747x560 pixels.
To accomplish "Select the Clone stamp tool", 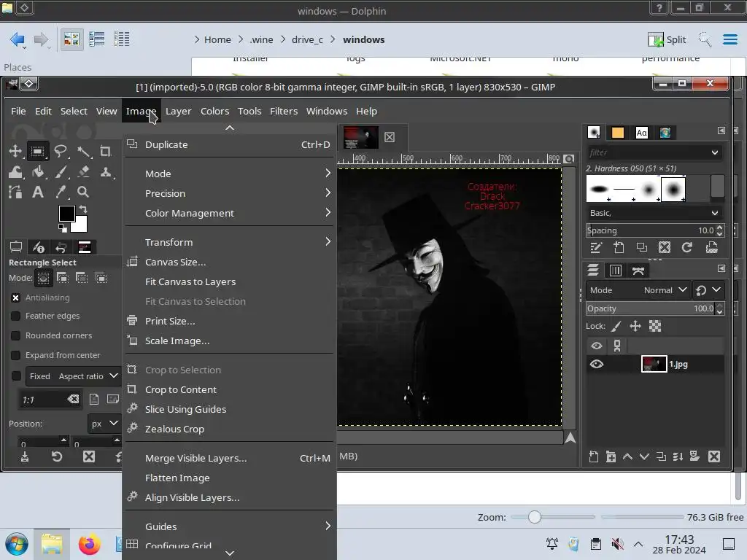I will click(105, 172).
